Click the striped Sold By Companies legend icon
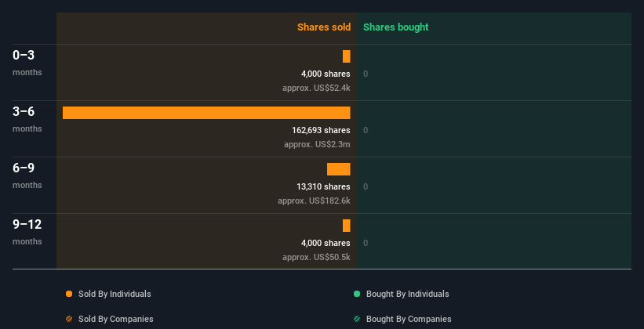 pos(69,319)
